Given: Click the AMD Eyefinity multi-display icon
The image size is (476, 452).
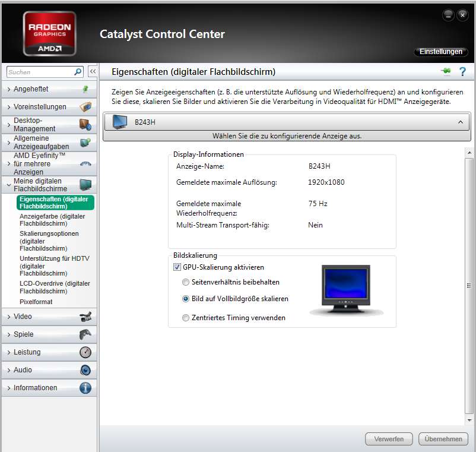Looking at the screenshot, I should [x=85, y=164].
